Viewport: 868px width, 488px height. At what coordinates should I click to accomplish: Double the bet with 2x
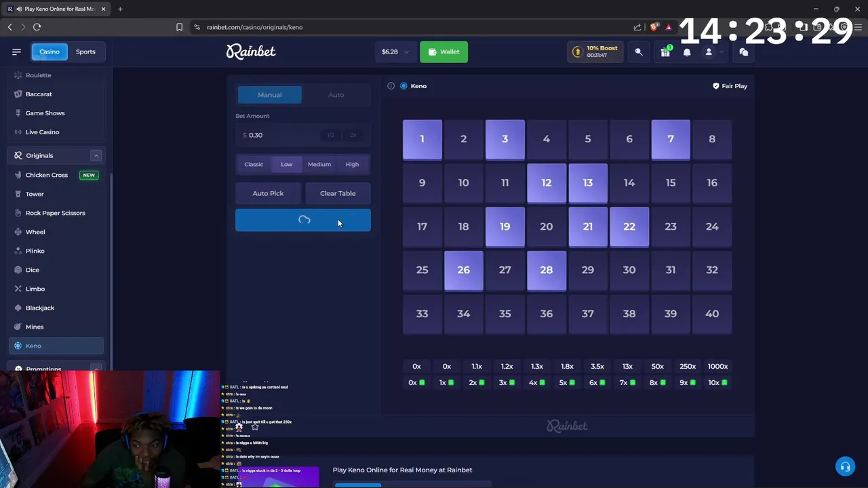pos(353,135)
